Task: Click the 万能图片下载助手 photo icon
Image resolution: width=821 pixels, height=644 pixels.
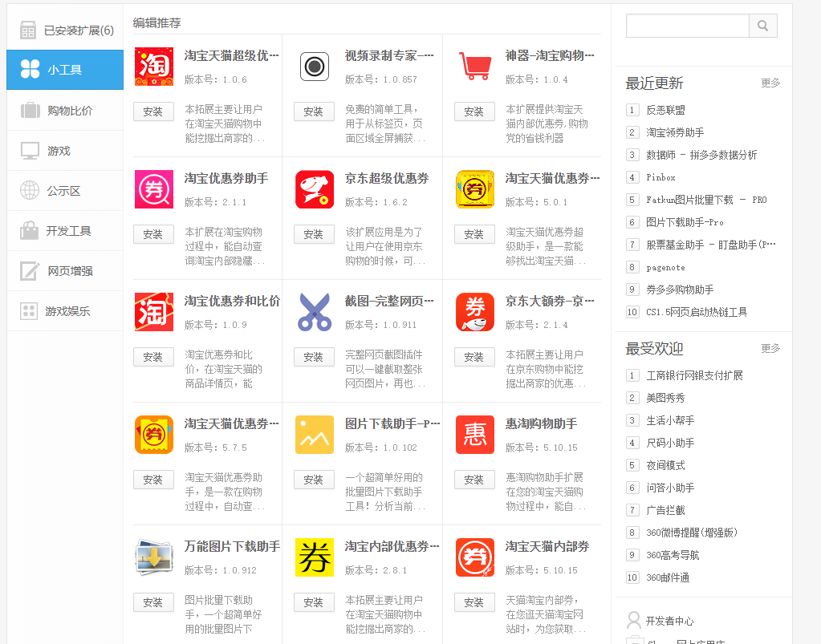Action: [154, 557]
